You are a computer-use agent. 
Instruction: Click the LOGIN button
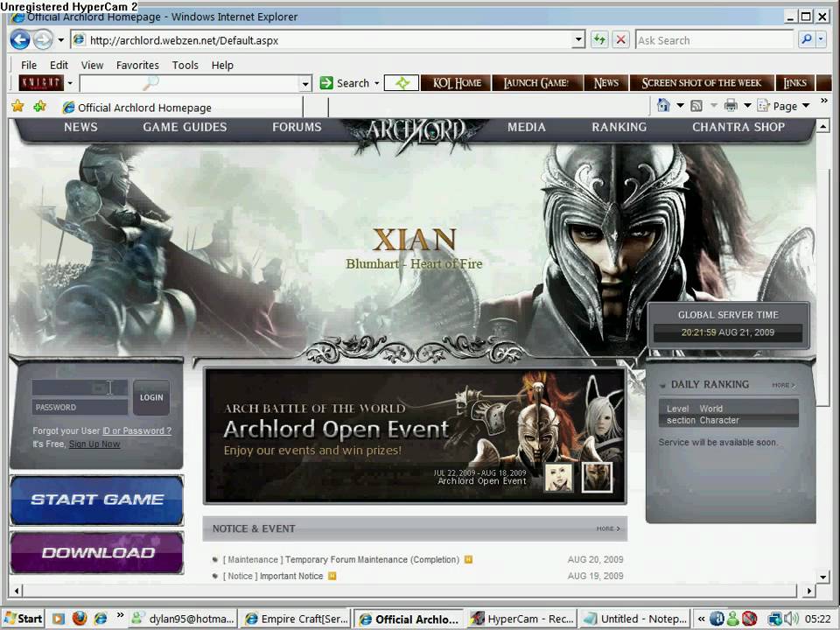tap(151, 397)
